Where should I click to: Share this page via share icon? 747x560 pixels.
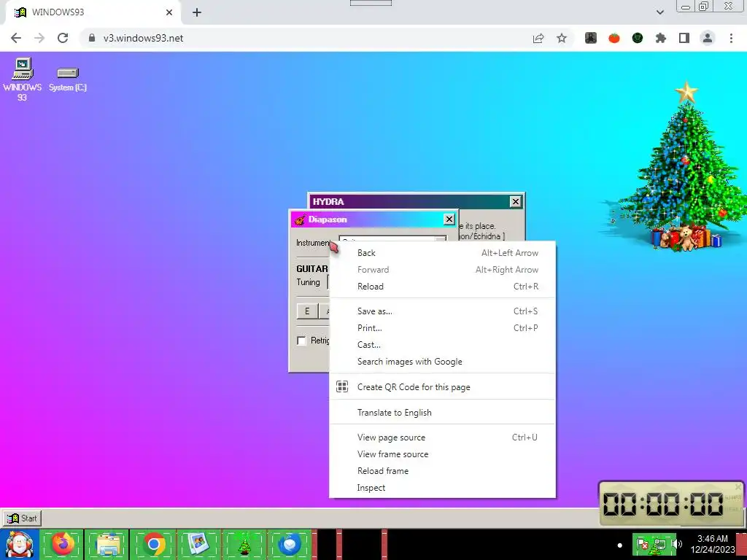(x=538, y=38)
